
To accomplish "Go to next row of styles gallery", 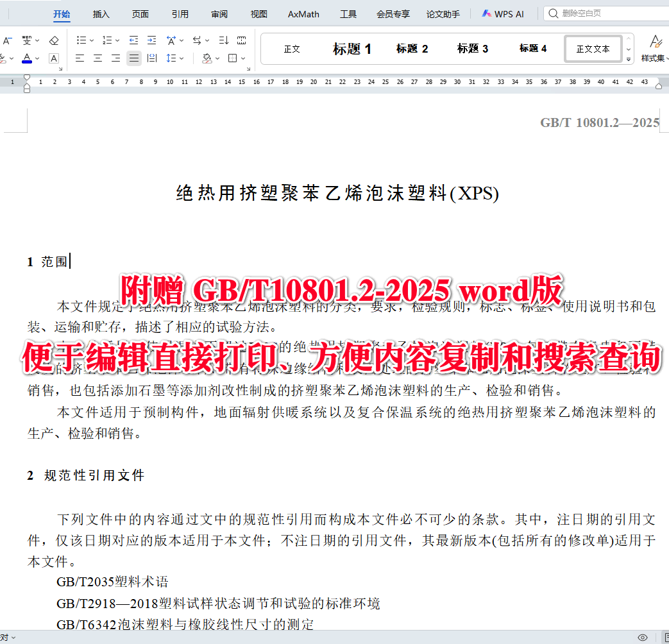I will coord(629,49).
